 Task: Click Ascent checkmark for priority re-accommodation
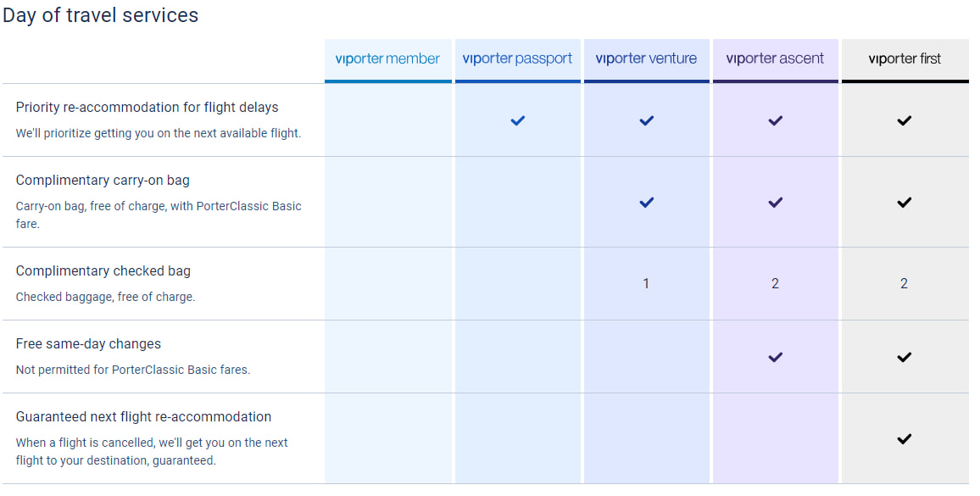tap(775, 120)
